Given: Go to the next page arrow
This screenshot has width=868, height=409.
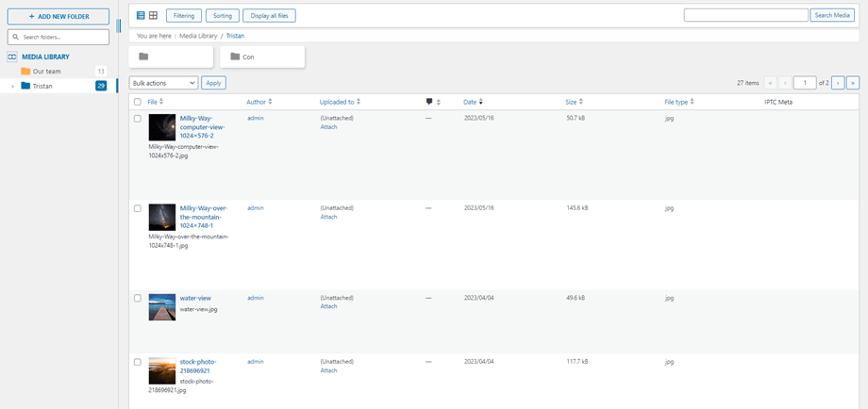Looking at the screenshot, I should (x=838, y=83).
